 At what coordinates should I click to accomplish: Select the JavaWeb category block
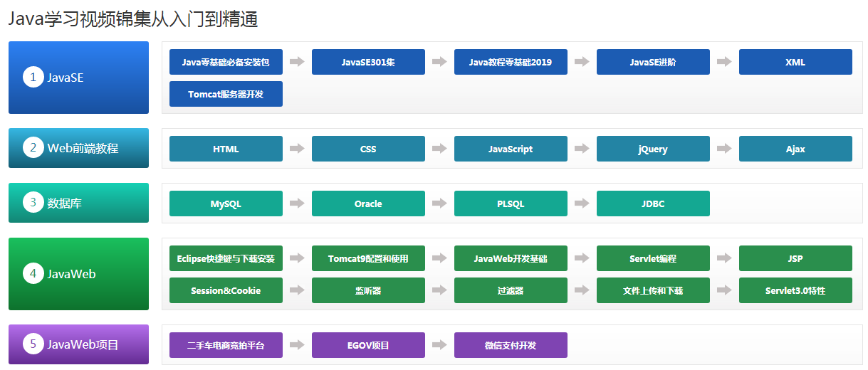coord(78,274)
